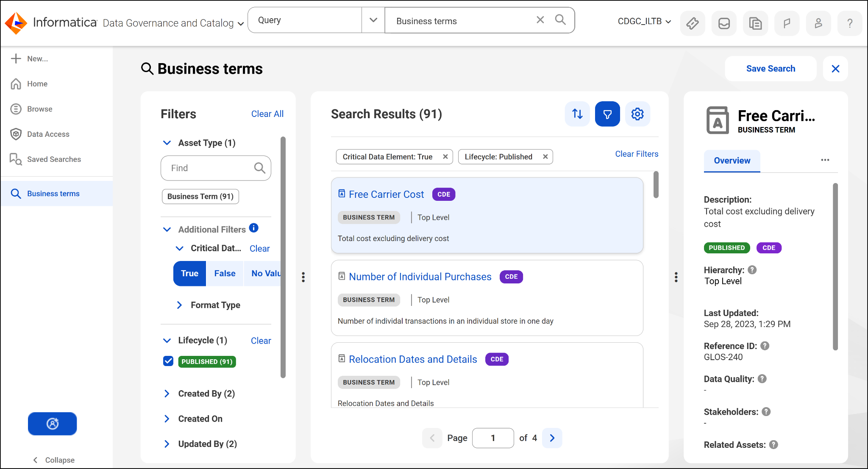Click the Browse sidebar icon
The height and width of the screenshot is (469, 868).
pos(16,109)
